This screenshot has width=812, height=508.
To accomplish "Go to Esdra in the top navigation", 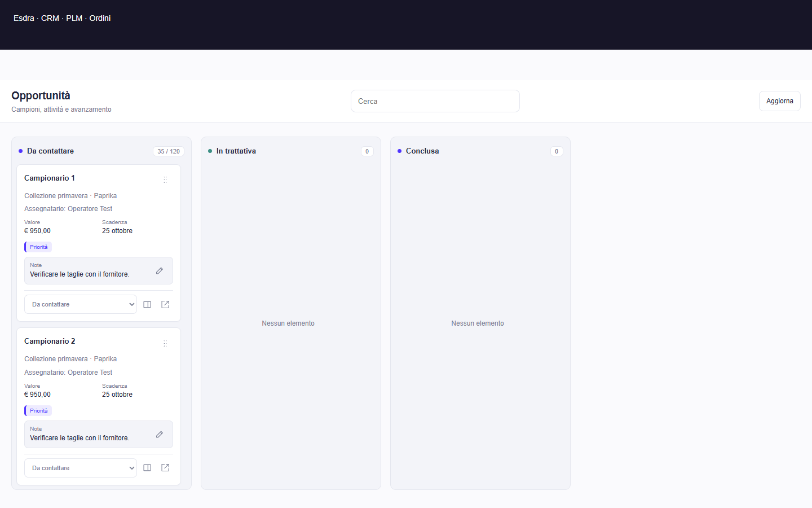I will tap(24, 18).
